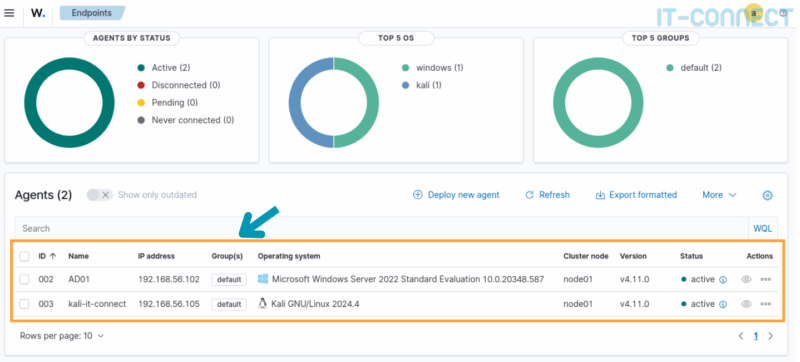View kali-it-connect details with eye icon
This screenshot has width=800, height=362.
[746, 304]
